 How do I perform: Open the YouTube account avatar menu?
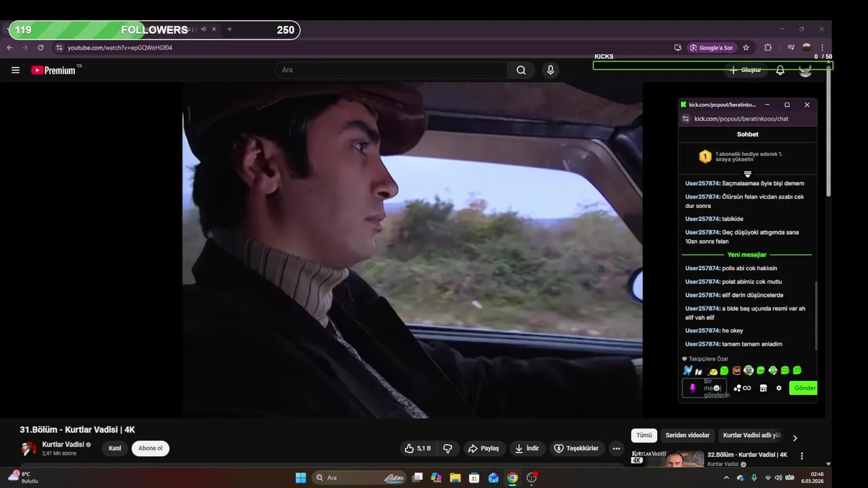[805, 70]
